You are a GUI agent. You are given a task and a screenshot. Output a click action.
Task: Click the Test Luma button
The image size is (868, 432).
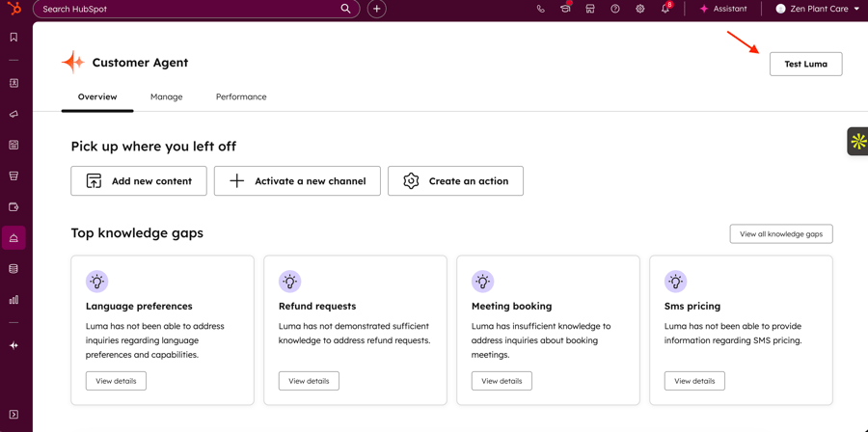tap(805, 64)
